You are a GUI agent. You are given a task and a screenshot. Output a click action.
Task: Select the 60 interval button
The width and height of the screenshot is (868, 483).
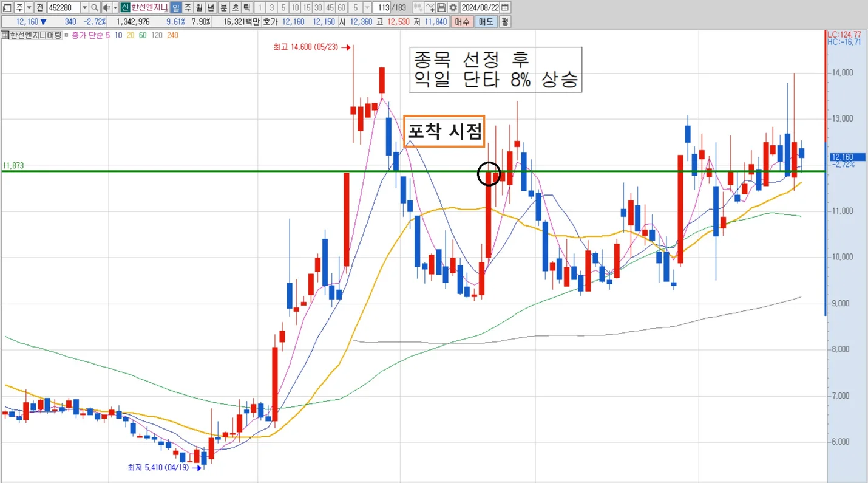(341, 8)
